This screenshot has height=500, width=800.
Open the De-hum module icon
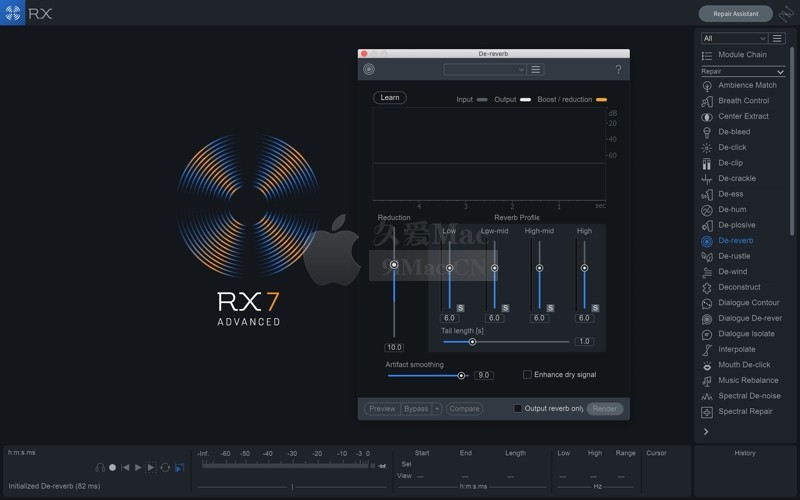point(707,210)
